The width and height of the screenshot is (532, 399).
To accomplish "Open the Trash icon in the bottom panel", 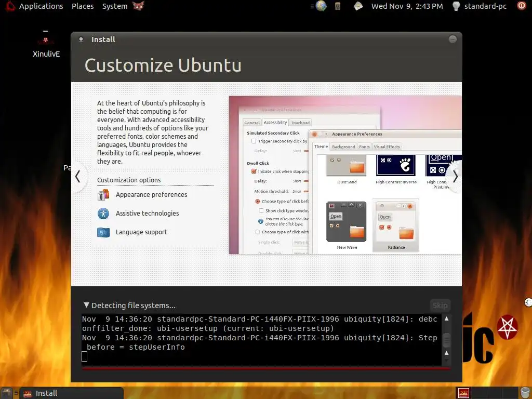I will coord(525,393).
